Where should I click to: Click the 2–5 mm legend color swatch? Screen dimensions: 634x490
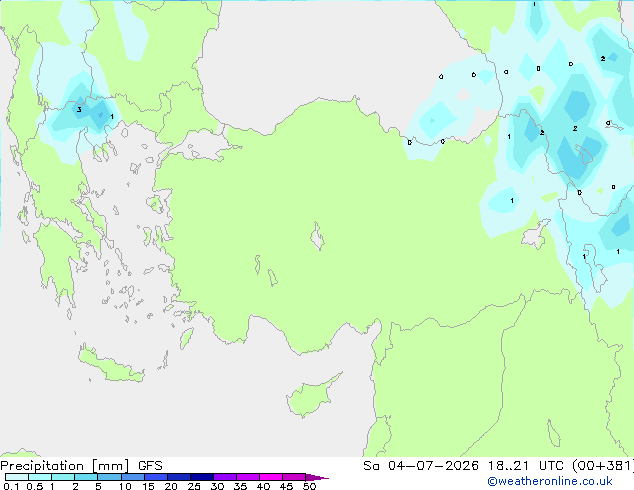pos(86,477)
